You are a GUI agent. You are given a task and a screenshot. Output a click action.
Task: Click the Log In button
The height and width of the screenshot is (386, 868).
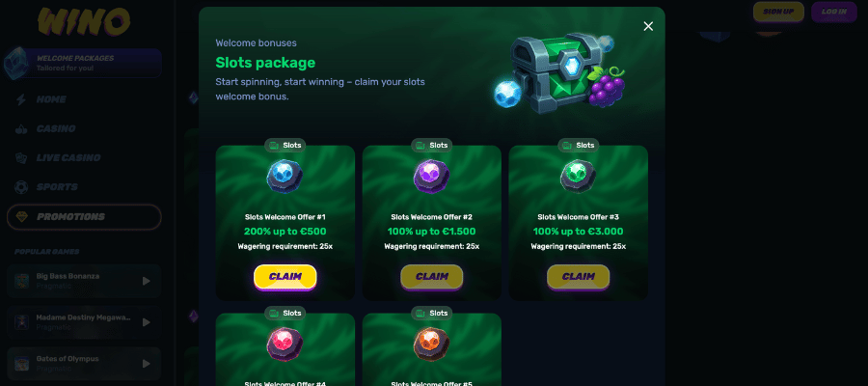833,12
